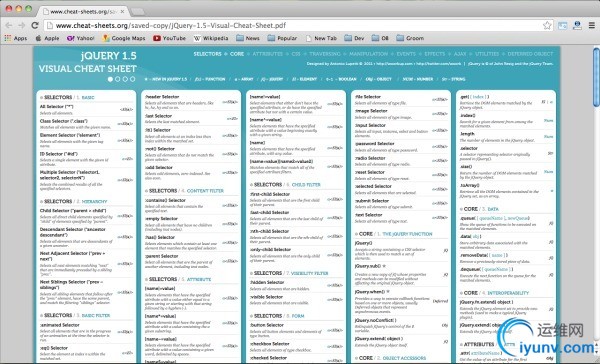Open the Groom bookmarks folder

pyautogui.click(x=410, y=38)
